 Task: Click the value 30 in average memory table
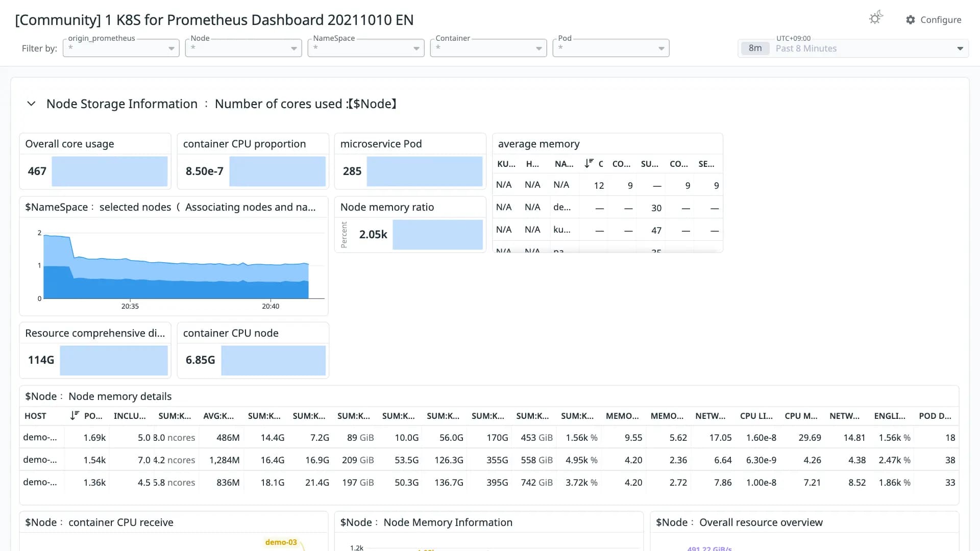[x=656, y=208]
